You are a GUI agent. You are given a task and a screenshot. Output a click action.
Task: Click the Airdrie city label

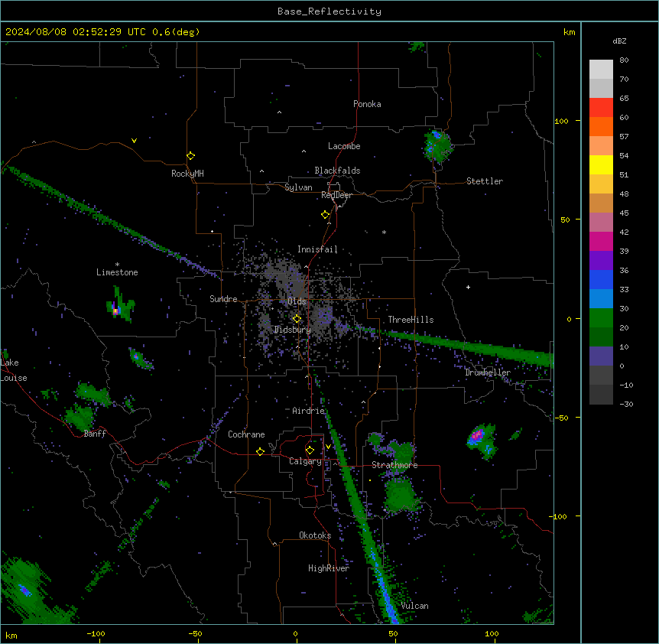tap(308, 411)
